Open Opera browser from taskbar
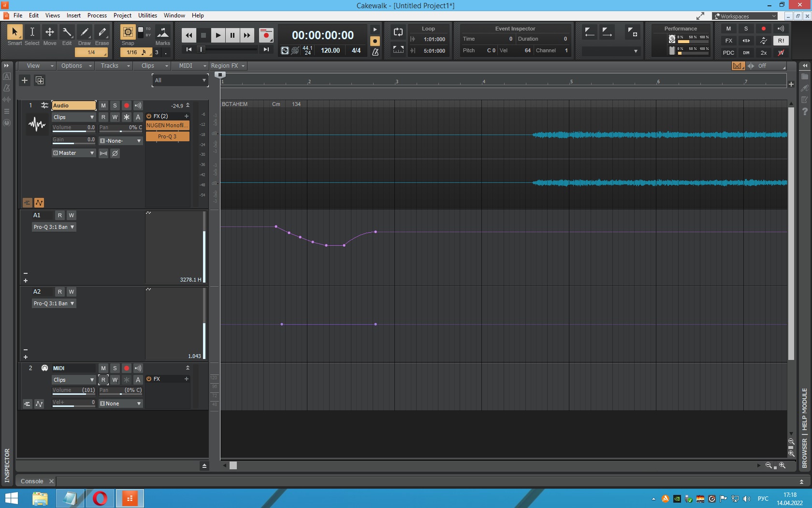 click(x=100, y=498)
